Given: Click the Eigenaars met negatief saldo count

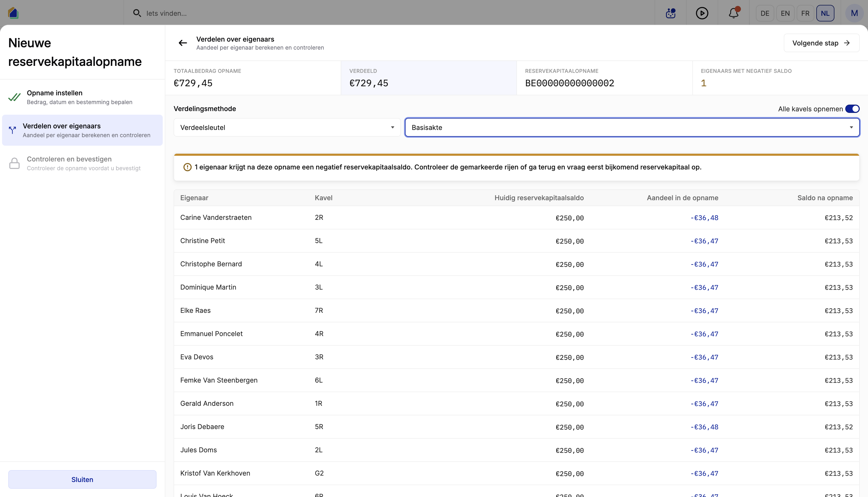Looking at the screenshot, I should 703,83.
